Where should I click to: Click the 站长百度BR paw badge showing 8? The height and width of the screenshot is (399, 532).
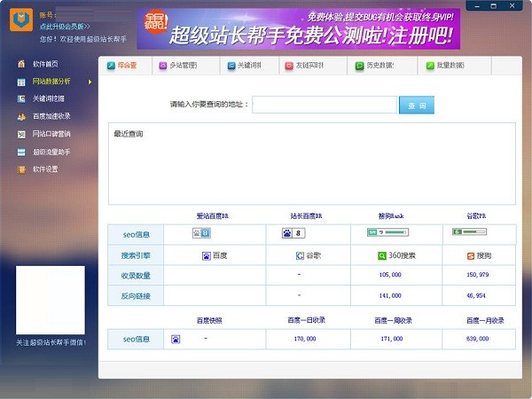[293, 233]
